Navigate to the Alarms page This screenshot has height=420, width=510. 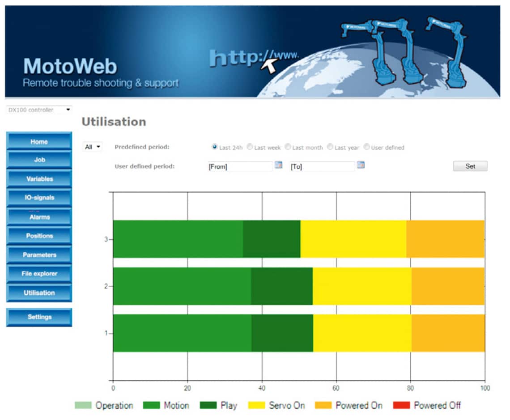(39, 217)
